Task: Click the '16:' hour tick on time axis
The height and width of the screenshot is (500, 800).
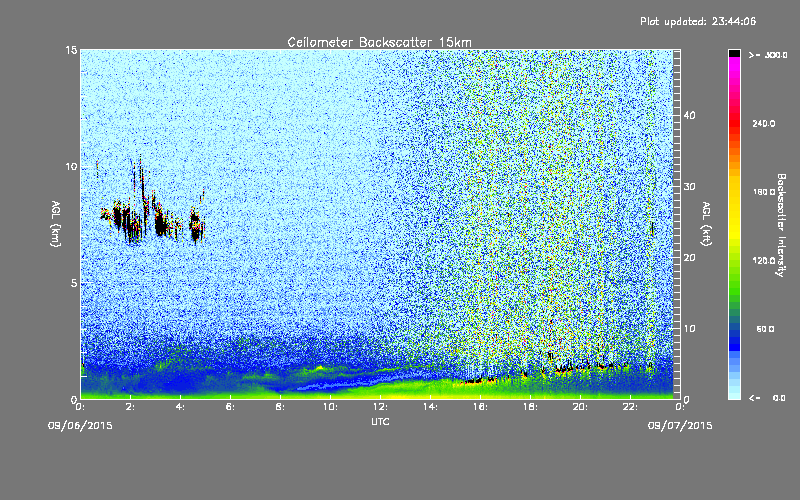Action: [481, 407]
